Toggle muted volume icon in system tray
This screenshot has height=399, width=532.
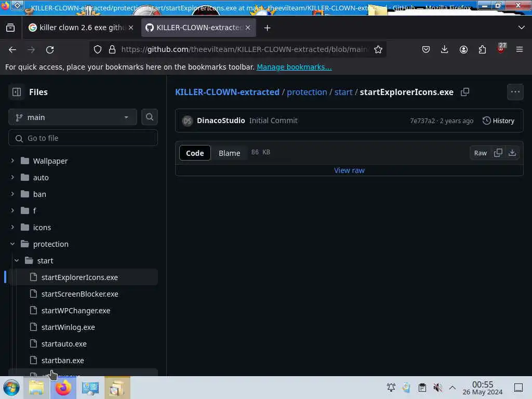coord(437,388)
